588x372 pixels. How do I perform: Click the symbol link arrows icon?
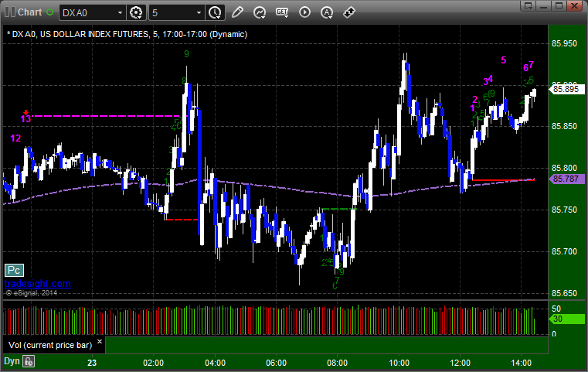(x=349, y=12)
